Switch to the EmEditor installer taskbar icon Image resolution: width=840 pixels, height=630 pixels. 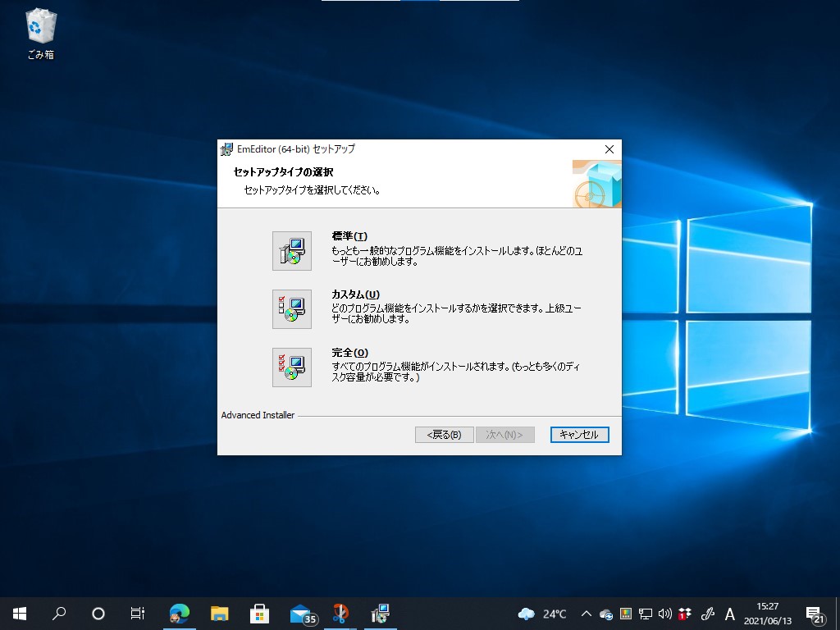tap(381, 614)
